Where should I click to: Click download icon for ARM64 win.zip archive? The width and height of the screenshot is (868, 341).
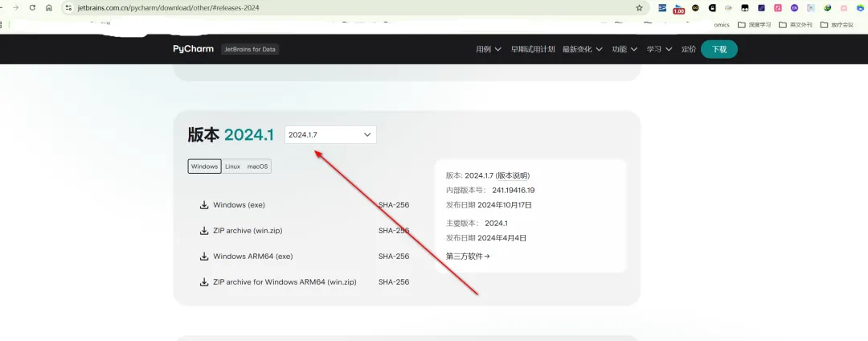203,281
